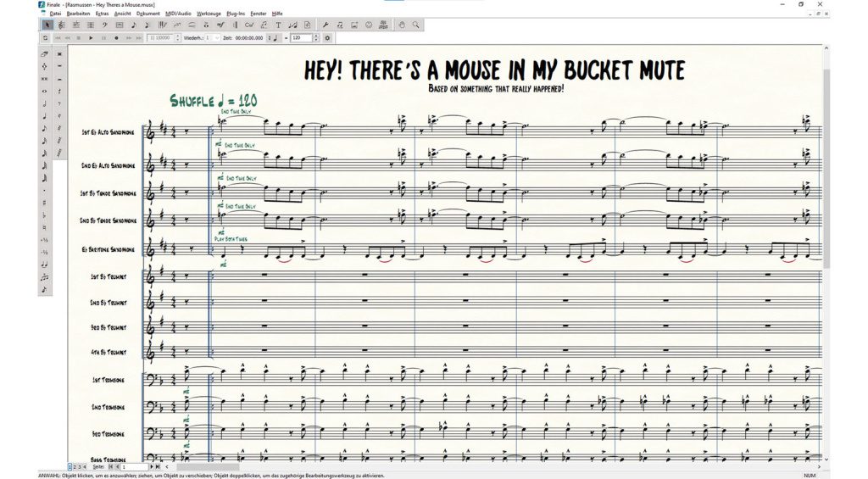Select the Key Signature (treble clef) tool

pyautogui.click(x=61, y=25)
